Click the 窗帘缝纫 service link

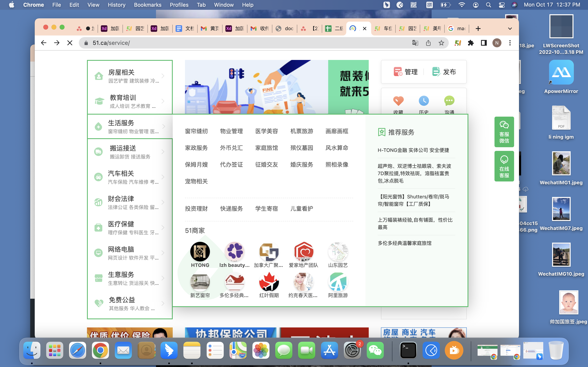click(x=196, y=131)
